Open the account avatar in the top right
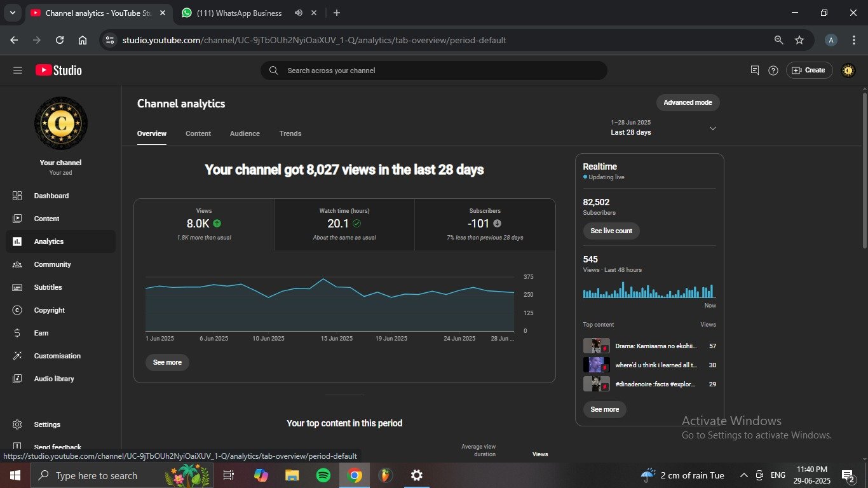This screenshot has width=868, height=488. pos(848,71)
